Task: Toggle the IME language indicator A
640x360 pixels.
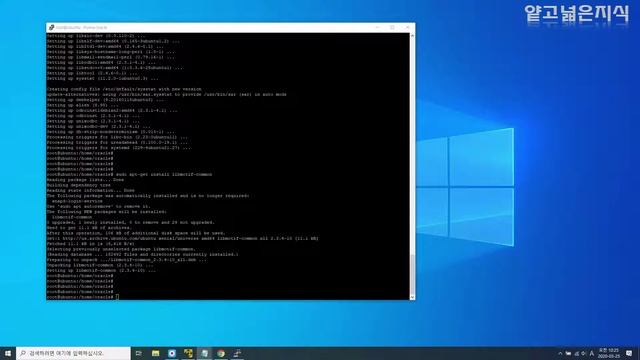Action: (x=591, y=353)
